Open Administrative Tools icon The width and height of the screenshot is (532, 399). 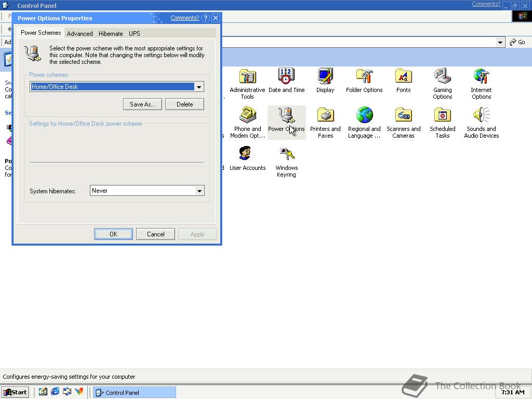coord(247,84)
